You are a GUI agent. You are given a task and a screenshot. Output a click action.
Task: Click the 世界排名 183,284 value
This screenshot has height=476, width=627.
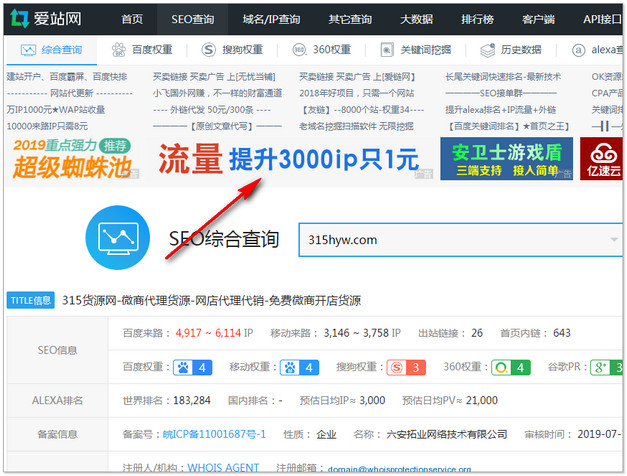(192, 400)
